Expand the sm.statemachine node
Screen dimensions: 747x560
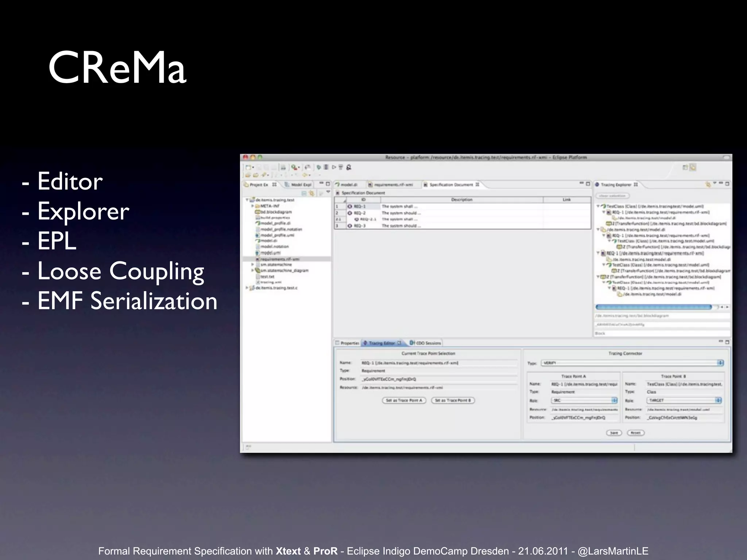pyautogui.click(x=252, y=265)
